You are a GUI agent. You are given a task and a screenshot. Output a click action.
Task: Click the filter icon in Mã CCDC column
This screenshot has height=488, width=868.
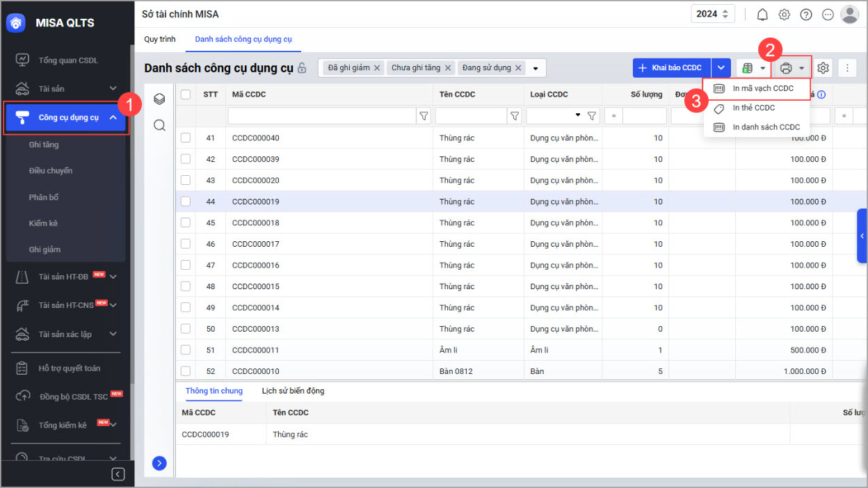point(424,116)
